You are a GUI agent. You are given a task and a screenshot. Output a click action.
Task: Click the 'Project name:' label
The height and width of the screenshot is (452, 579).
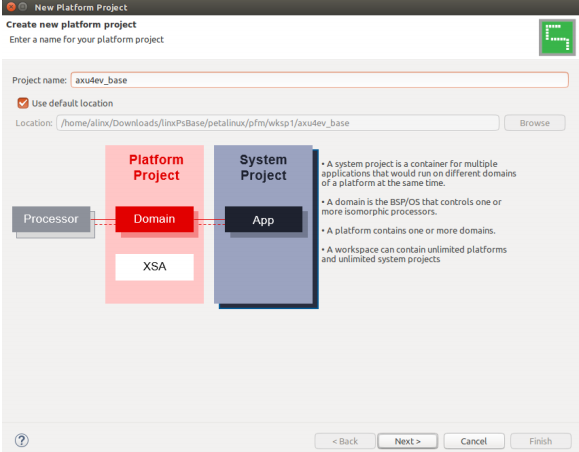[40, 80]
